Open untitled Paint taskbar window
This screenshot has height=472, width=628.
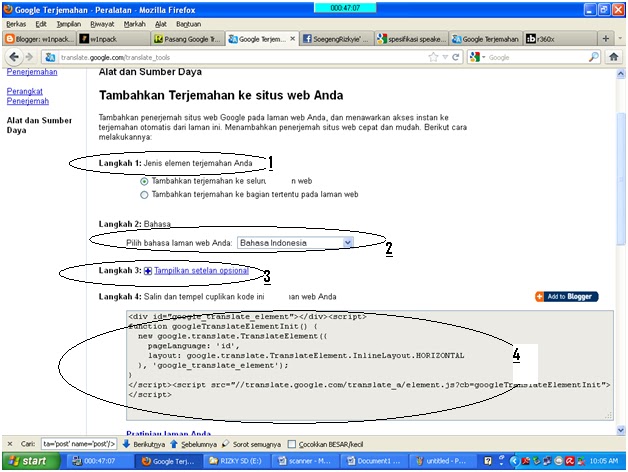[441, 461]
